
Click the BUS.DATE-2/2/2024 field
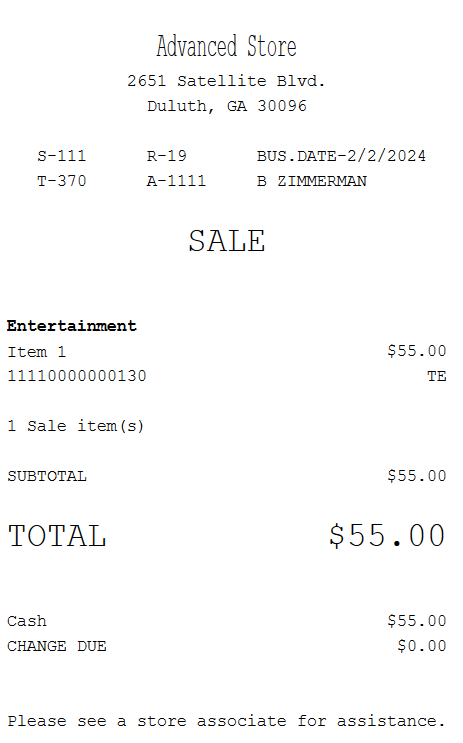tap(341, 156)
